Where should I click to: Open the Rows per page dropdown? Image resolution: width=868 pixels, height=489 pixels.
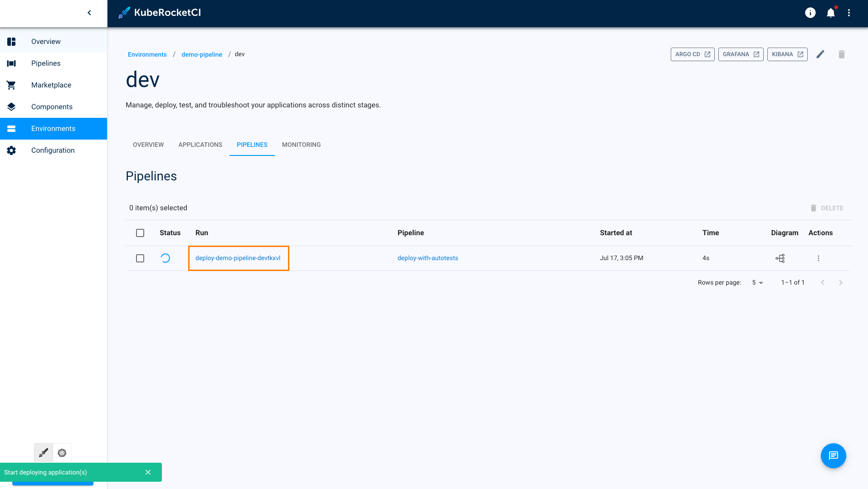pyautogui.click(x=756, y=282)
